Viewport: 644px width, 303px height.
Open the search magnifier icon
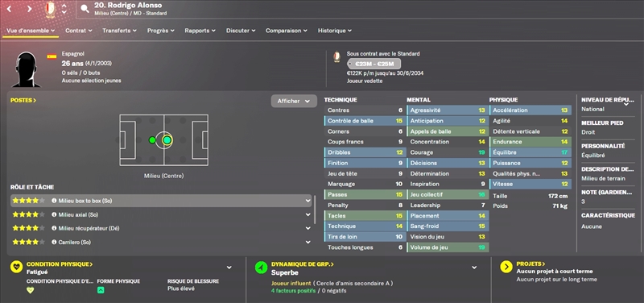(x=85, y=9)
